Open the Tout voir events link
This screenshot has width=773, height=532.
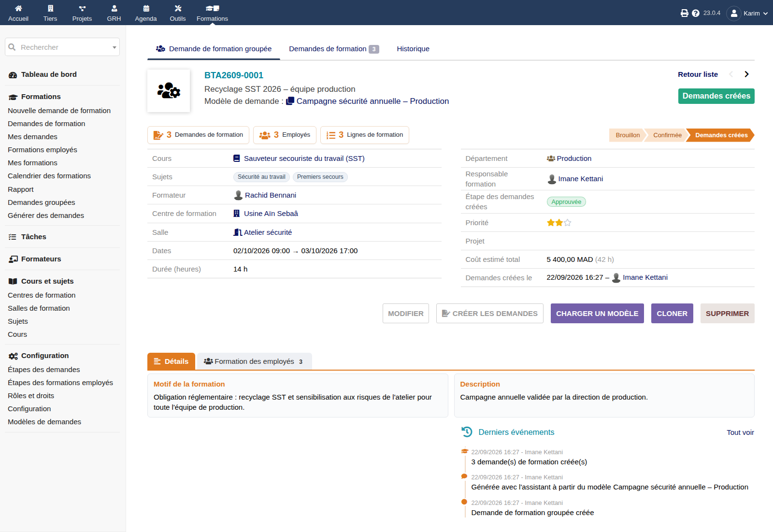740,432
